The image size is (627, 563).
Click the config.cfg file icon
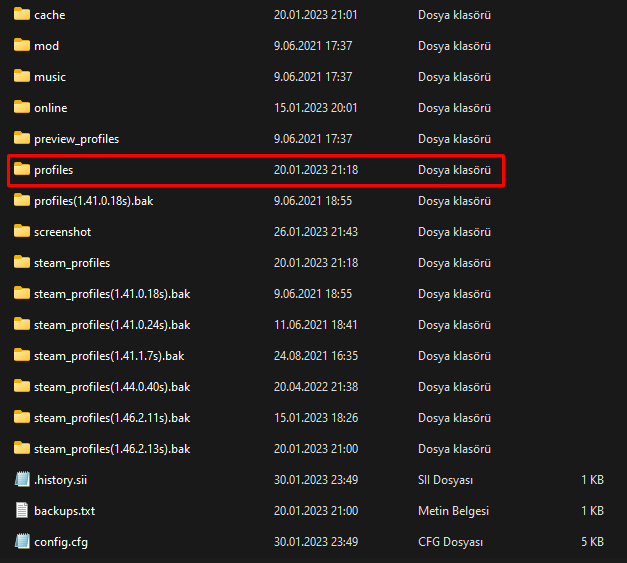click(22, 541)
